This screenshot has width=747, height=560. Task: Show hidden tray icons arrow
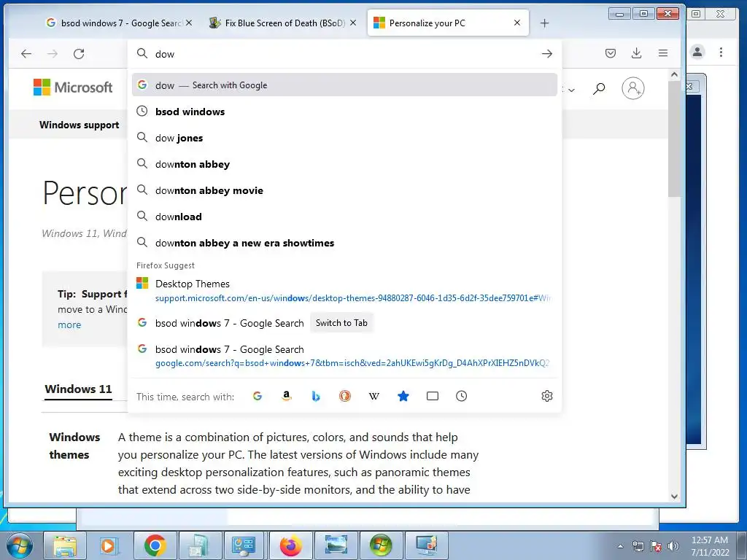620,546
